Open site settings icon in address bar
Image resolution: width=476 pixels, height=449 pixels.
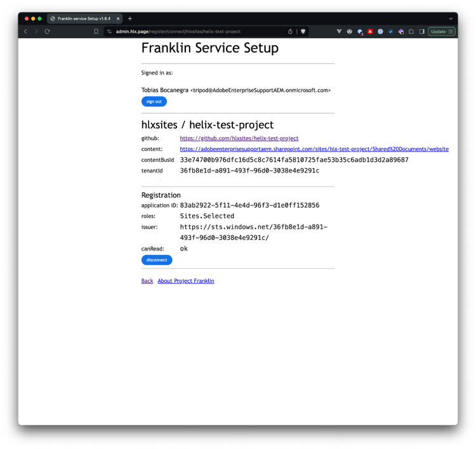(110, 32)
